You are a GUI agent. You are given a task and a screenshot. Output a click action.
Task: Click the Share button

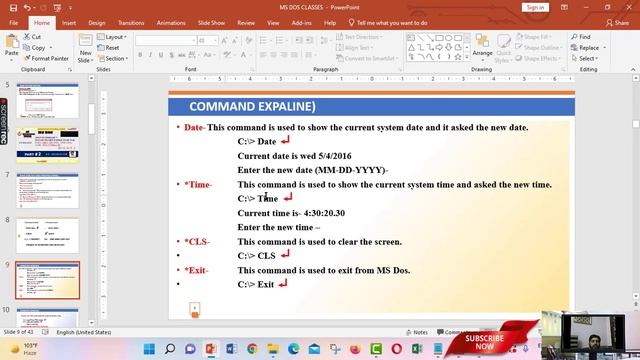click(x=618, y=23)
